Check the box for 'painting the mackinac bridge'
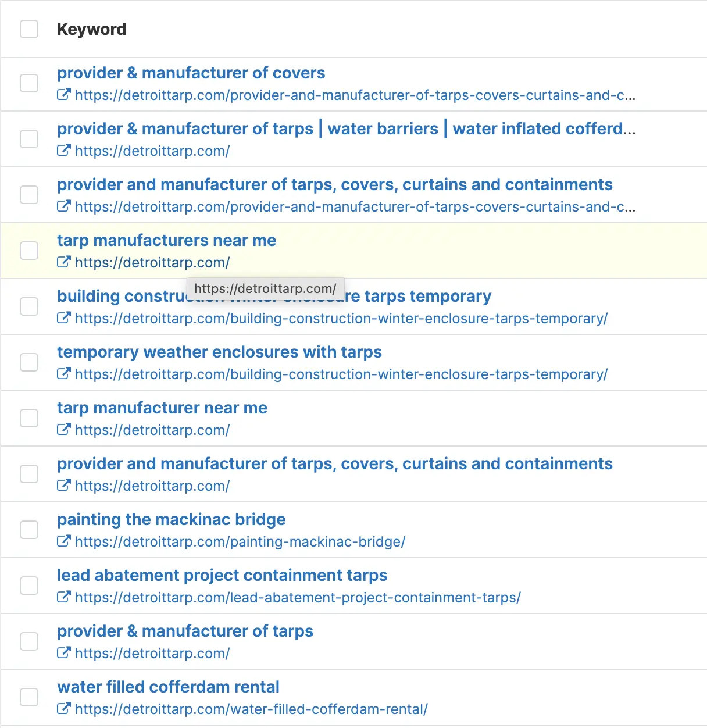This screenshot has width=707, height=728. click(x=29, y=530)
